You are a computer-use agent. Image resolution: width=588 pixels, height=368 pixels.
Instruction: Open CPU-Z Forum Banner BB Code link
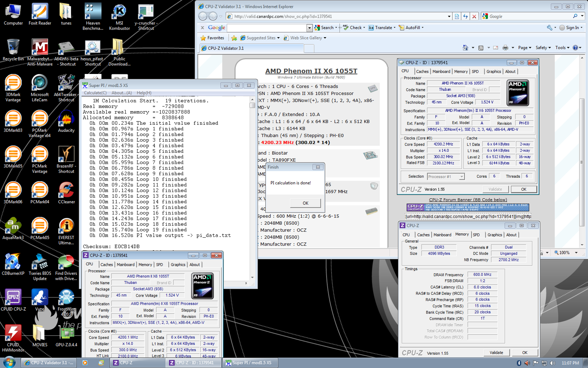point(468,200)
